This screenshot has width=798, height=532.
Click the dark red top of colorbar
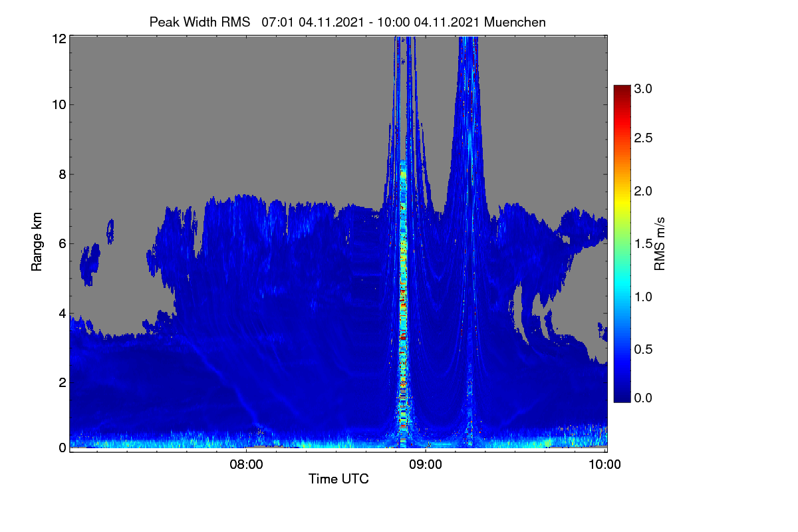tap(621, 90)
